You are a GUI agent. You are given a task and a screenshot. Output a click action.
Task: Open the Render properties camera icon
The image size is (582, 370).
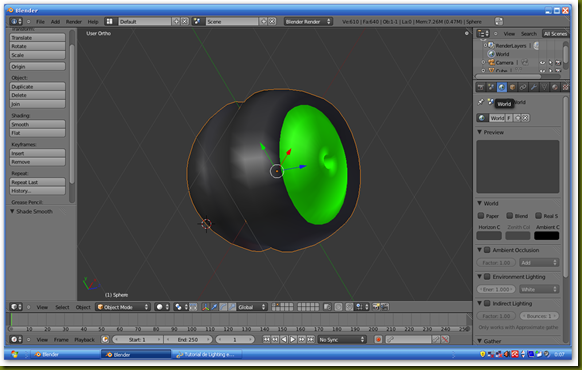(x=481, y=87)
